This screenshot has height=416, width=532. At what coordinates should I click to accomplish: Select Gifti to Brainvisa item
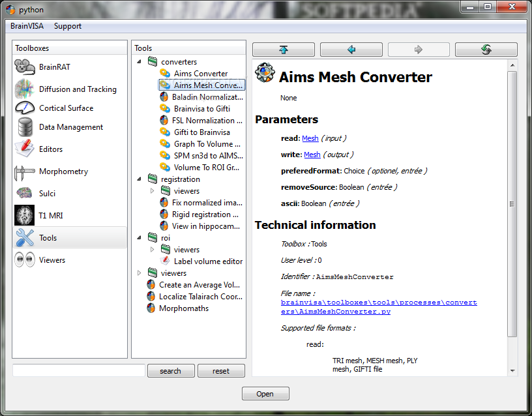point(202,132)
